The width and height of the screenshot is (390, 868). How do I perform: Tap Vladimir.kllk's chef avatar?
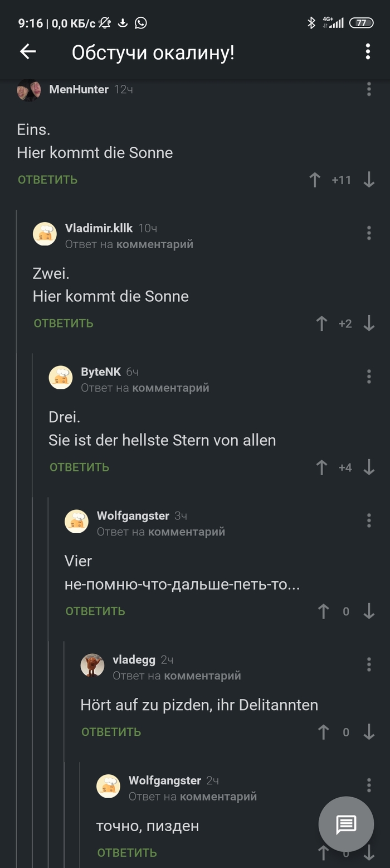pos(45,234)
